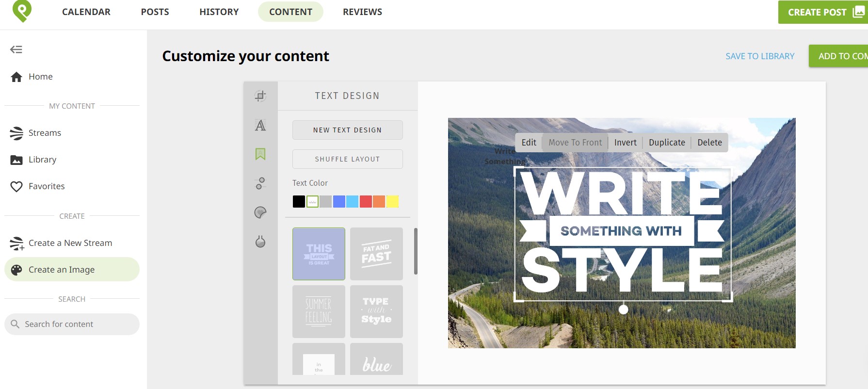
Task: Click the Home sidebar item label
Action: (x=41, y=77)
